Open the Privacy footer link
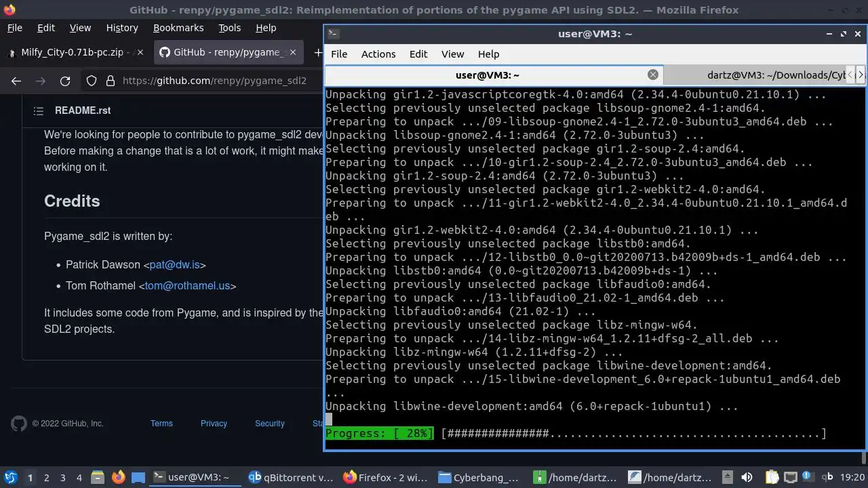868x488 pixels. 214,424
